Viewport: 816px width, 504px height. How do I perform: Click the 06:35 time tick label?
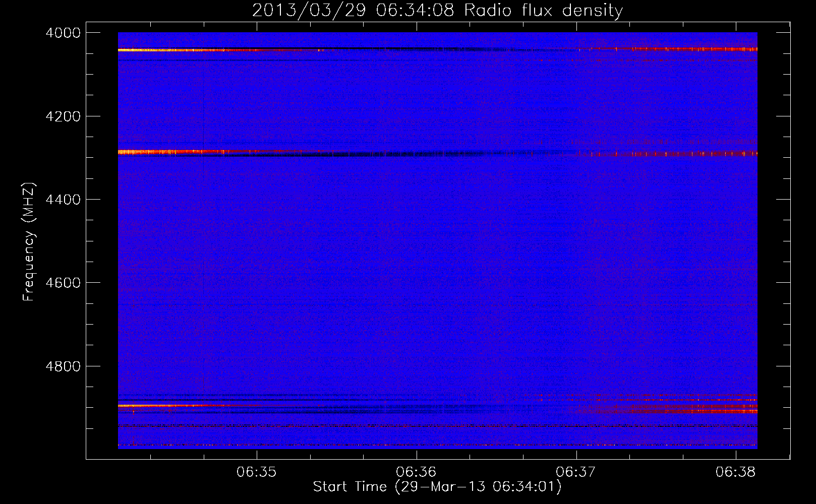tap(257, 472)
